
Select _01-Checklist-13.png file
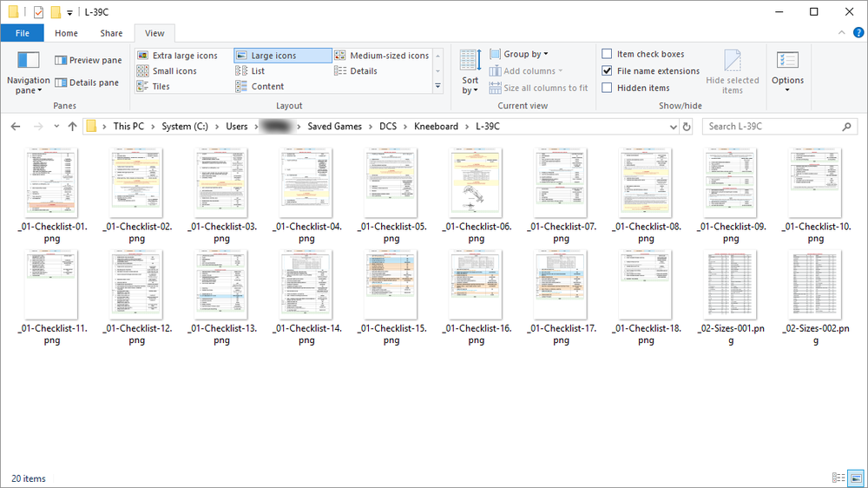pos(221,298)
